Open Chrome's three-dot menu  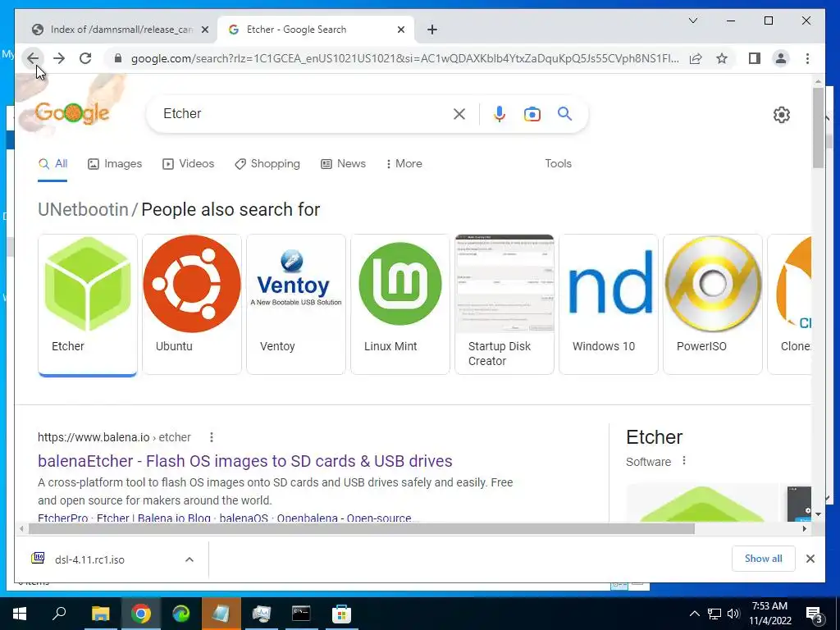807,58
